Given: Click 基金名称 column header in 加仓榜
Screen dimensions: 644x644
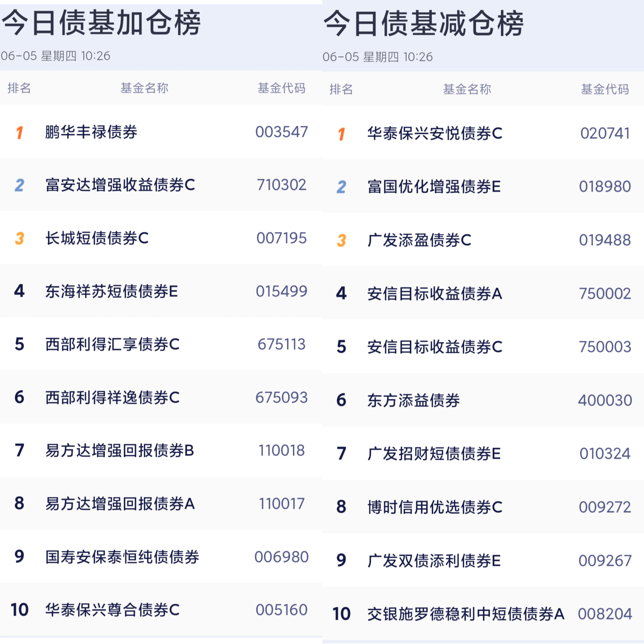Looking at the screenshot, I should pos(144,88).
